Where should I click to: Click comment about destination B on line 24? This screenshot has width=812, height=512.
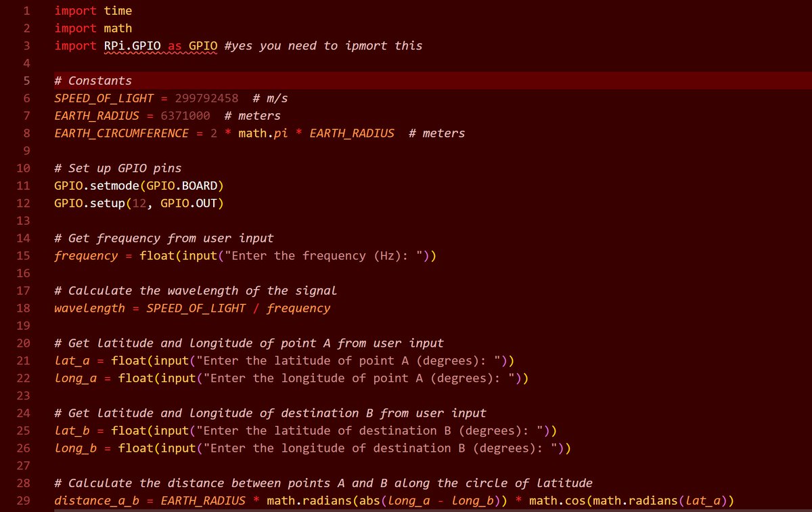271,413
